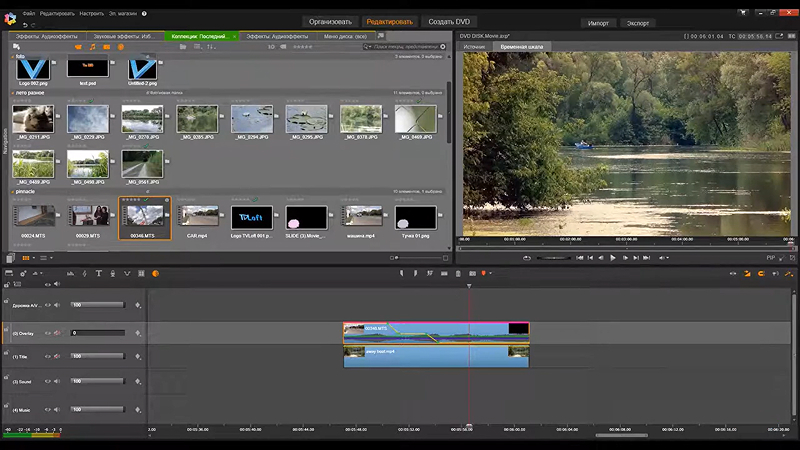
Task: Switch to 'Меню диска (все)' library tab
Action: click(x=345, y=36)
